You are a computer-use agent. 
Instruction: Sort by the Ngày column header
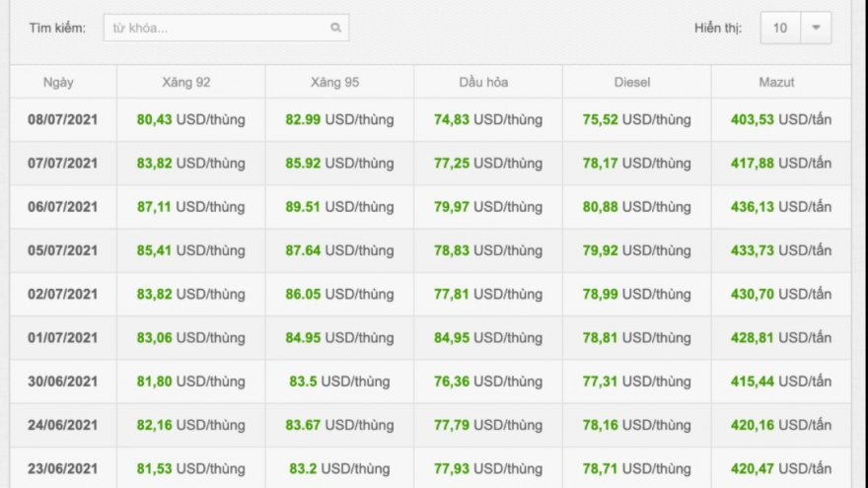coord(58,83)
